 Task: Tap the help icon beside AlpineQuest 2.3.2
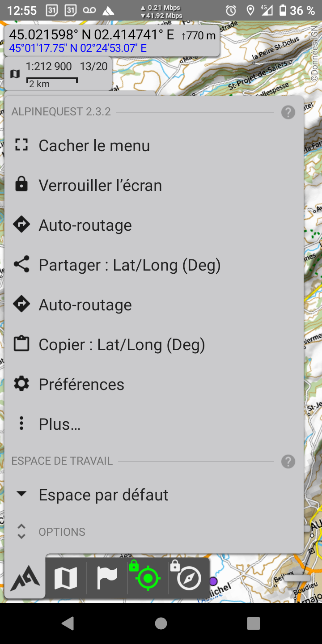click(288, 112)
